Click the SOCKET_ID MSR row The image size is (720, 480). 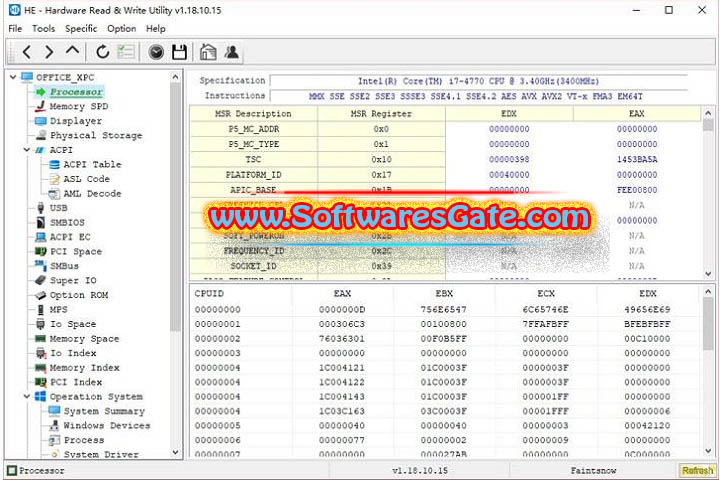point(445,266)
